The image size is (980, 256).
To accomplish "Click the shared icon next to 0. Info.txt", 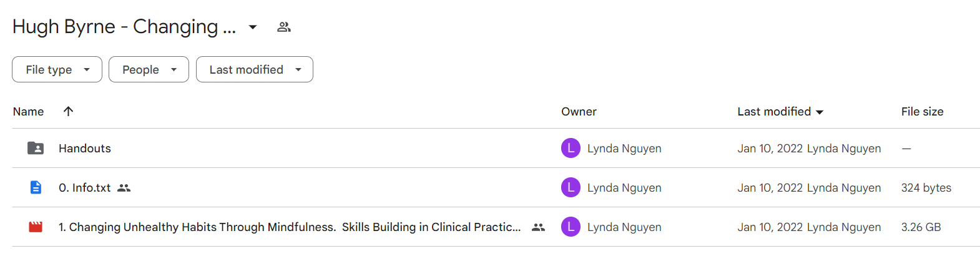I will 124,188.
